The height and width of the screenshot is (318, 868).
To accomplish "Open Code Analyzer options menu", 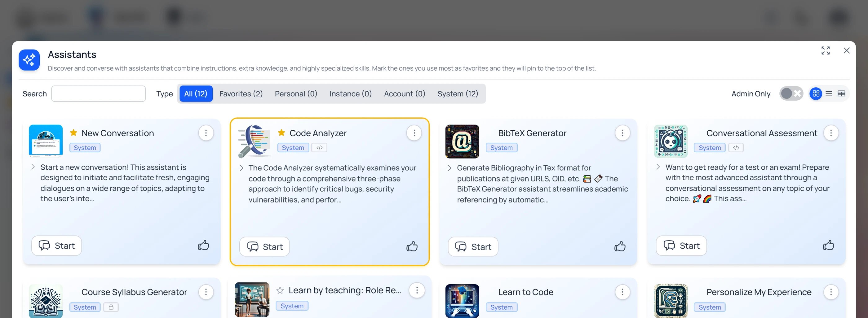I will 414,133.
